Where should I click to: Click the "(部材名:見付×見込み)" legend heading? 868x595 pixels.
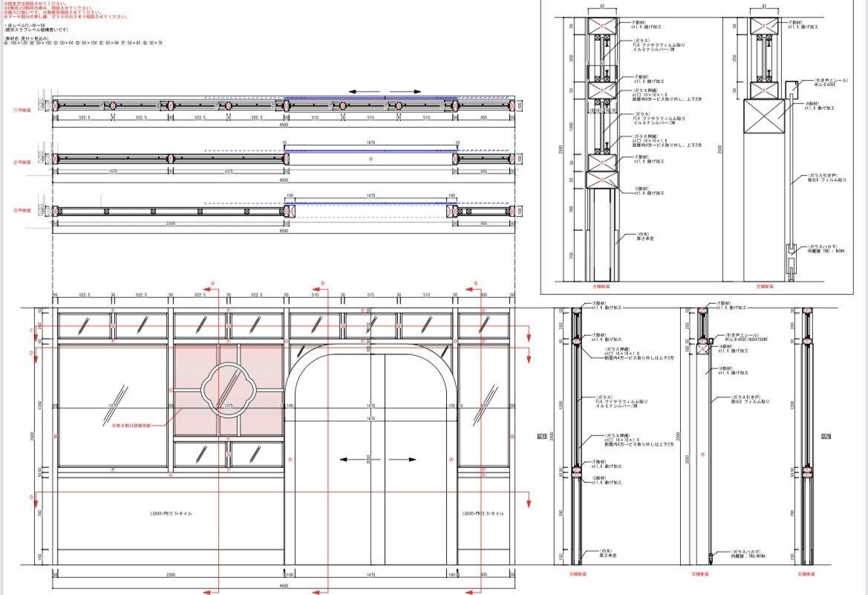pos(26,38)
